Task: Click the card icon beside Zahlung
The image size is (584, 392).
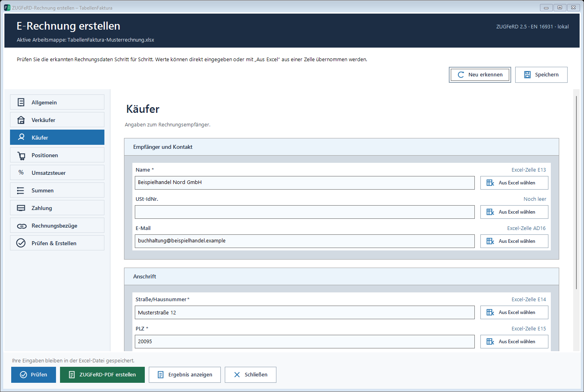Action: [21, 208]
